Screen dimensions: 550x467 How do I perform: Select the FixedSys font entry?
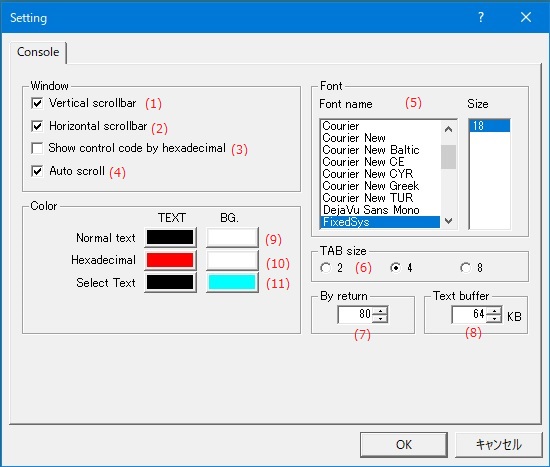click(x=381, y=222)
